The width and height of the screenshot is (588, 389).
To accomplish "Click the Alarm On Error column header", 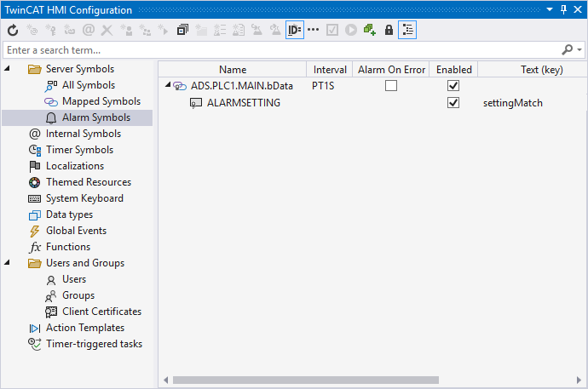I will click(x=391, y=69).
